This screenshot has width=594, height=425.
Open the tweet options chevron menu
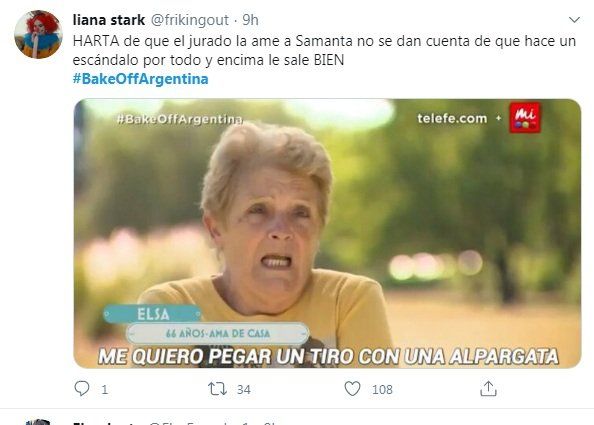click(574, 20)
